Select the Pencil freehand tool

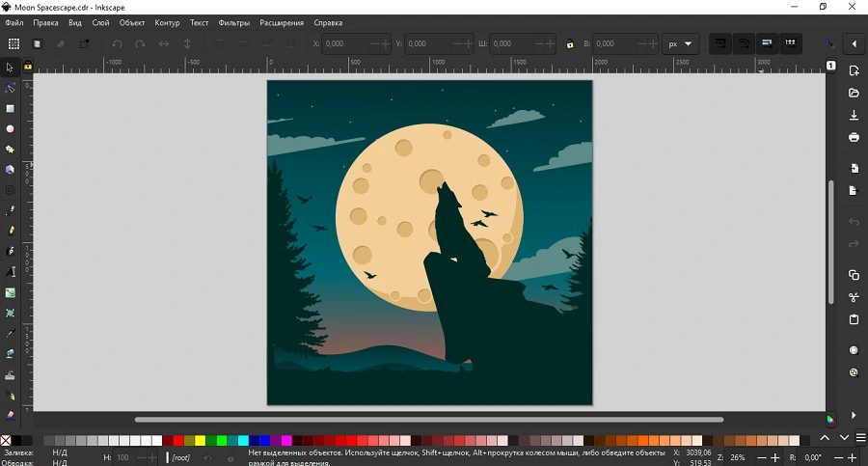[x=10, y=231]
